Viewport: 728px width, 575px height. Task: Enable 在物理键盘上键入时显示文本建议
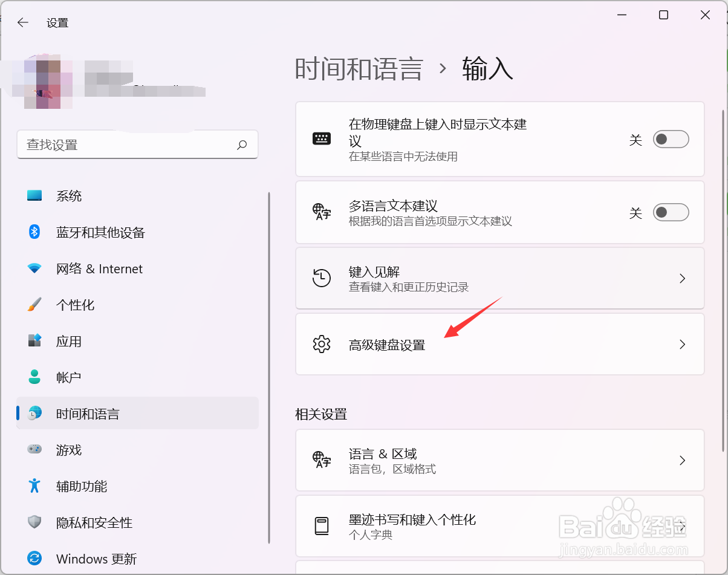point(671,139)
